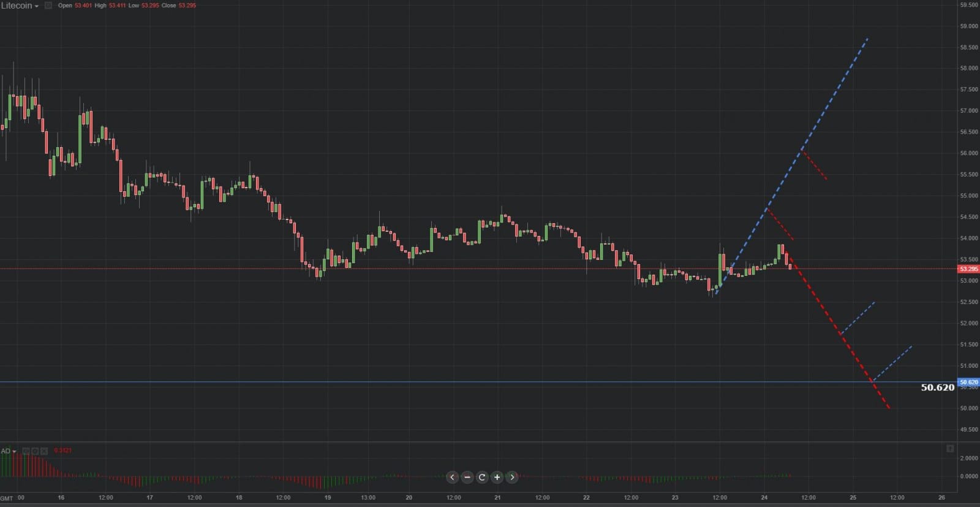Click the date label 21 on time axis

pyautogui.click(x=497, y=498)
